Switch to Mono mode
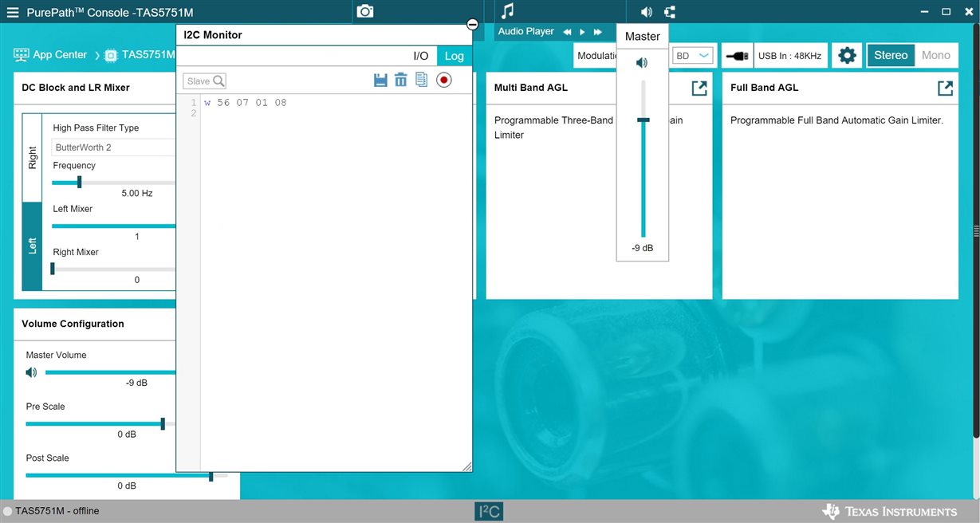The image size is (980, 523). tap(935, 55)
